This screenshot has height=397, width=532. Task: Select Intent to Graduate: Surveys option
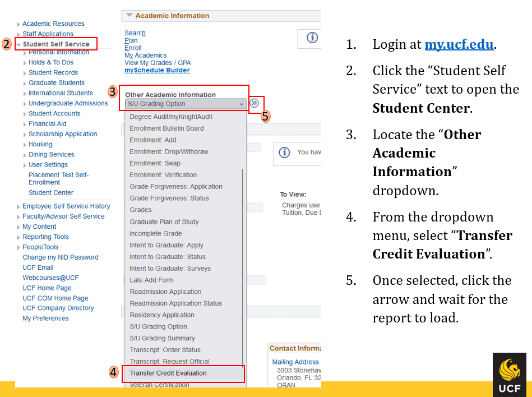[183, 269]
